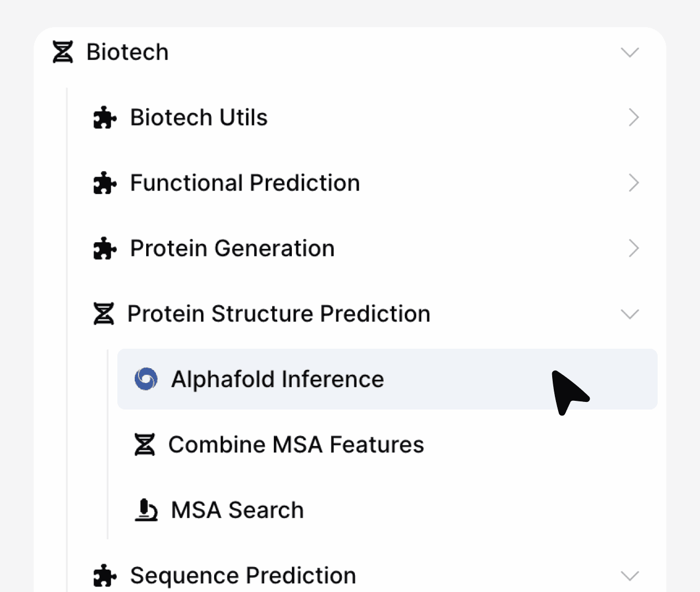Click the Alphafold Inference swirl icon
This screenshot has width=700, height=592.
(146, 379)
